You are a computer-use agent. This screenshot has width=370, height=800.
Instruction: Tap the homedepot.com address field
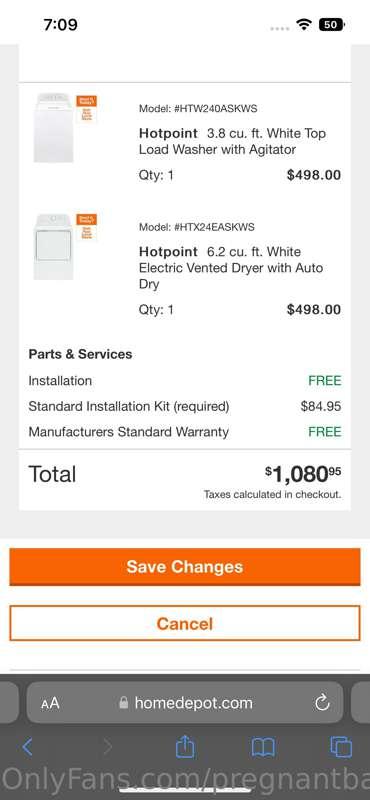pos(185,703)
